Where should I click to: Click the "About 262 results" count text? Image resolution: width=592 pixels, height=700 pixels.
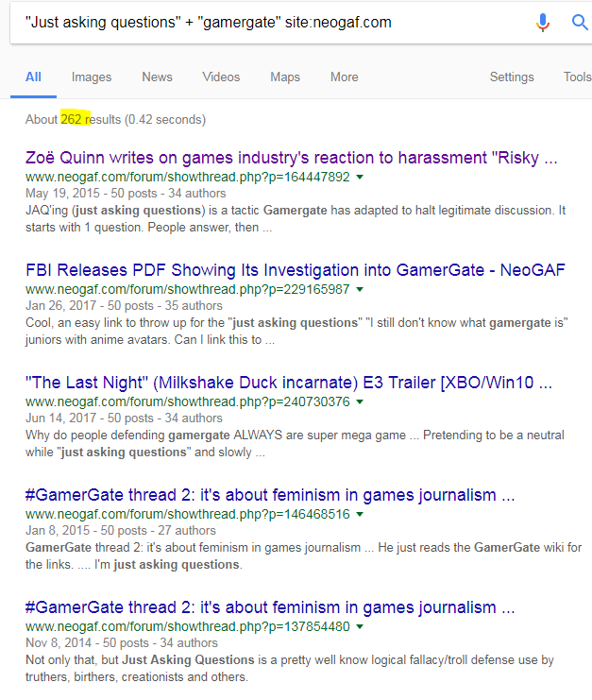click(73, 120)
